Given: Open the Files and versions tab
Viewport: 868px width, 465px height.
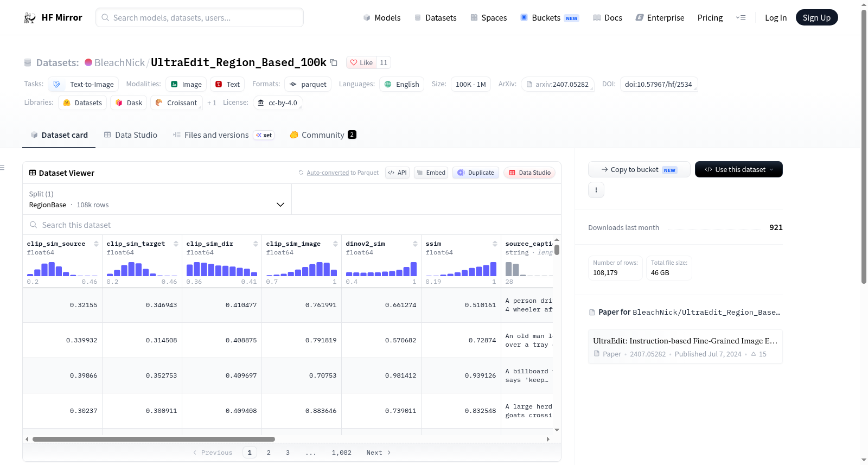Looking at the screenshot, I should point(224,135).
